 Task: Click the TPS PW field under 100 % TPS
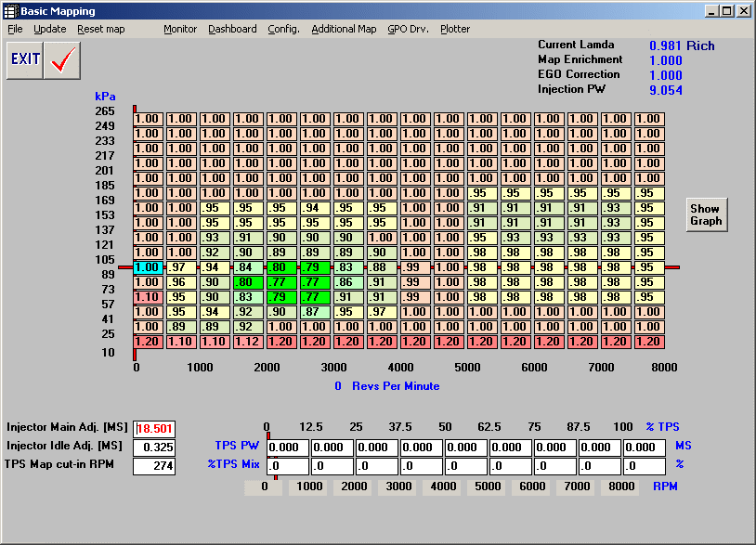(x=645, y=448)
